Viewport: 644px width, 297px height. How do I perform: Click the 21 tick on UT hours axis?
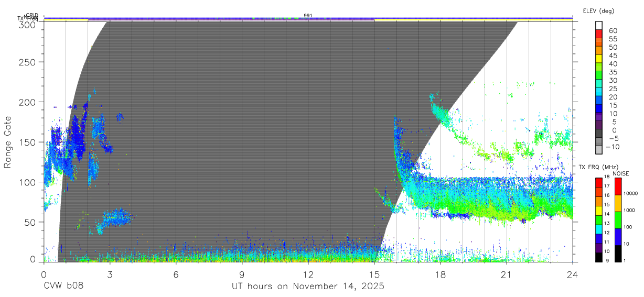(x=506, y=274)
